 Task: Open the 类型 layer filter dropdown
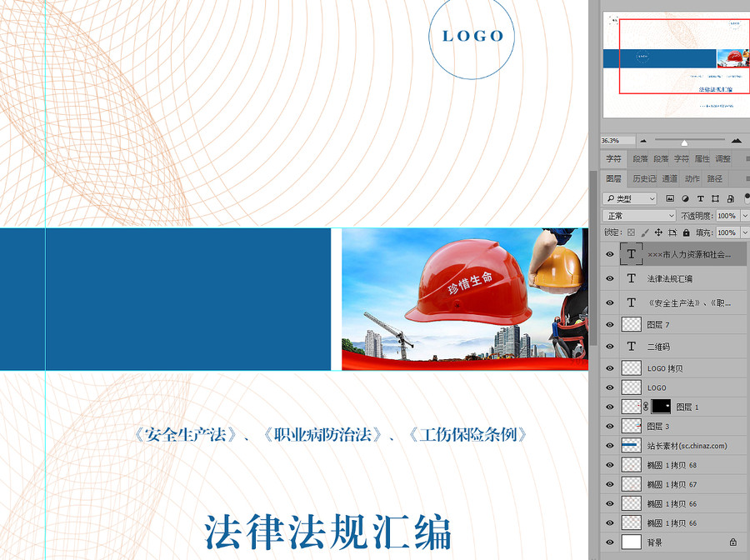[629, 198]
